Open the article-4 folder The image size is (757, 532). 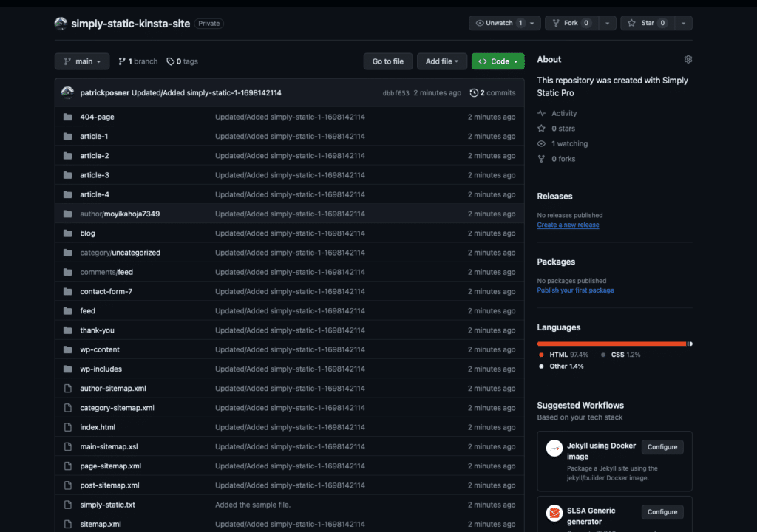click(x=95, y=194)
